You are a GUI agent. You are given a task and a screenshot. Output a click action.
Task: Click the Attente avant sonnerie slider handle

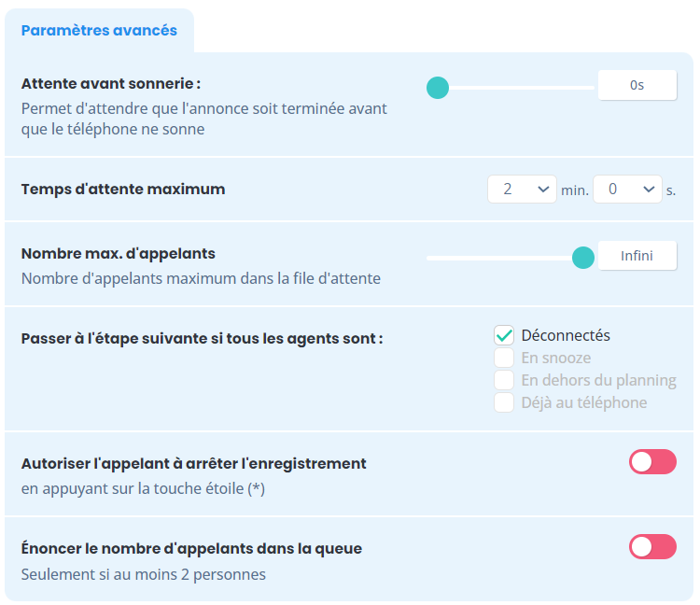point(438,88)
